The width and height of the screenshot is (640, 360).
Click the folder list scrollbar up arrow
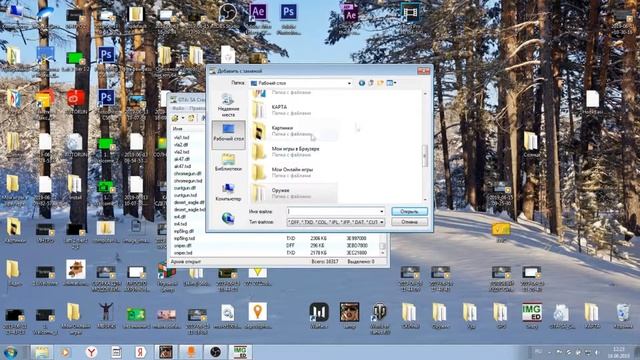(425, 94)
